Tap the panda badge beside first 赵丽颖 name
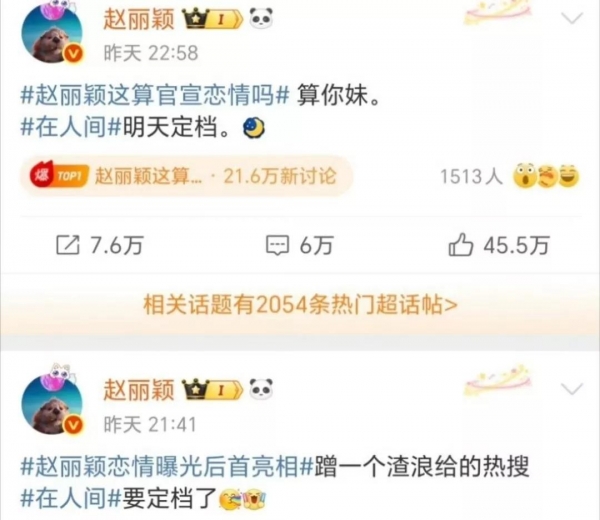The image size is (600, 520). (261, 19)
